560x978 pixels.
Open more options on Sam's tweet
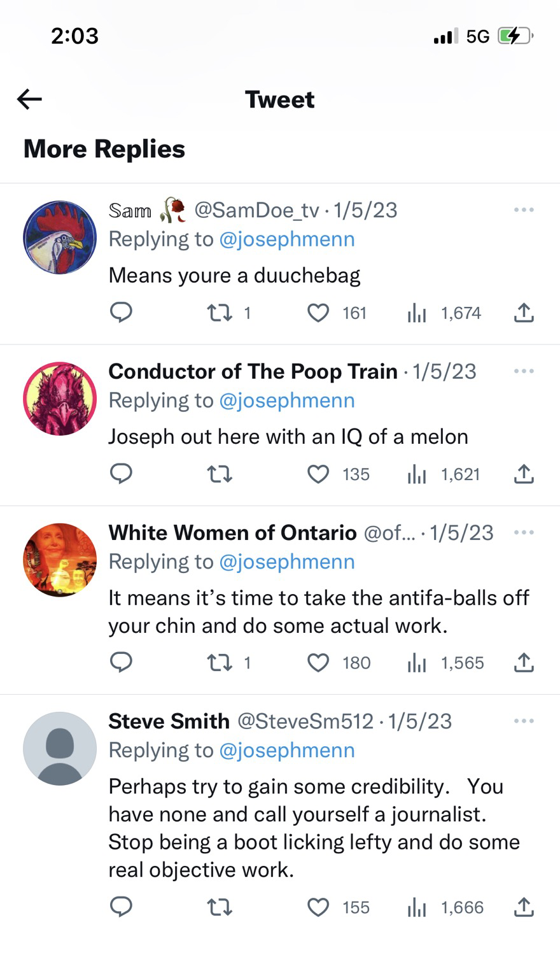523,209
